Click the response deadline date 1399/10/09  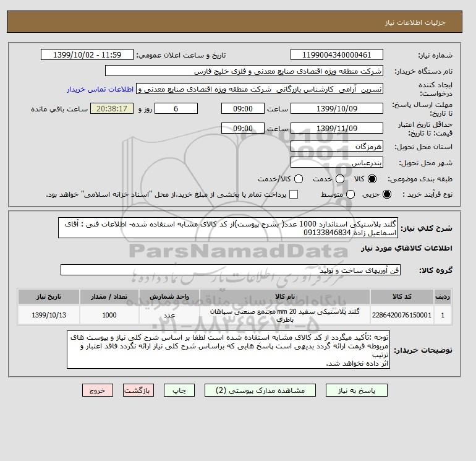(x=337, y=108)
